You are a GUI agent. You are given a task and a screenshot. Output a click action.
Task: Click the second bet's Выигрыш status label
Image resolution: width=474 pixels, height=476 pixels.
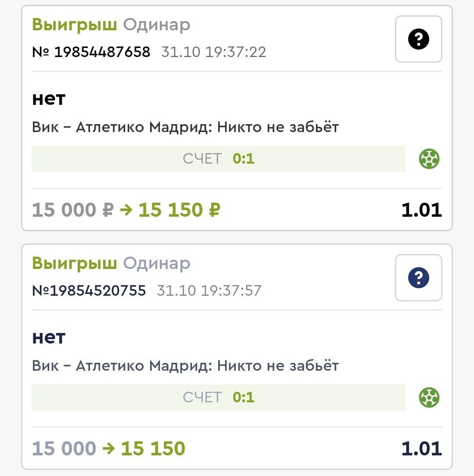coord(74,263)
